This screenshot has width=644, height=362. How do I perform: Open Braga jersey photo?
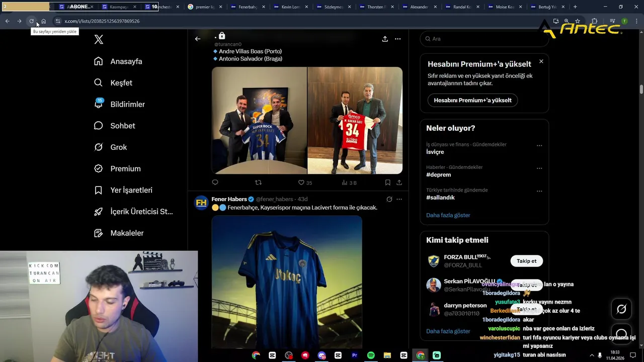click(355, 121)
